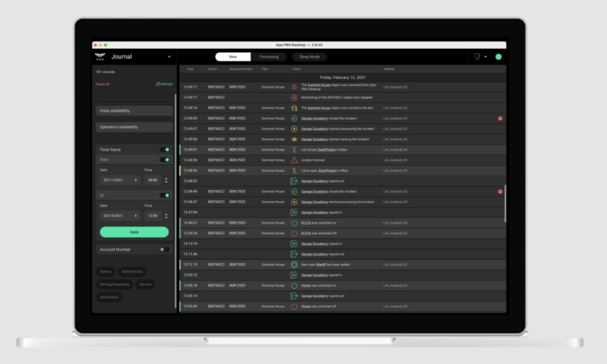607x364 pixels.
Task: Click the eye icon for started viewing incident
Action: pos(294,140)
